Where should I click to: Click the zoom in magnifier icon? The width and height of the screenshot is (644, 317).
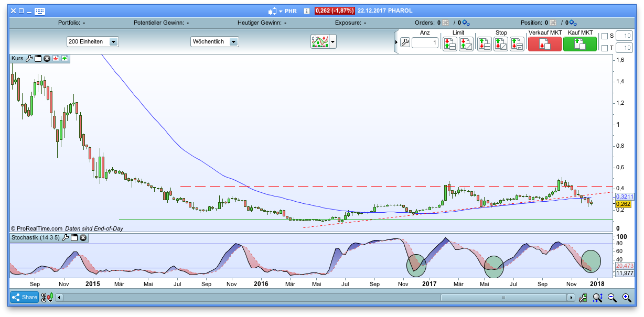626,298
